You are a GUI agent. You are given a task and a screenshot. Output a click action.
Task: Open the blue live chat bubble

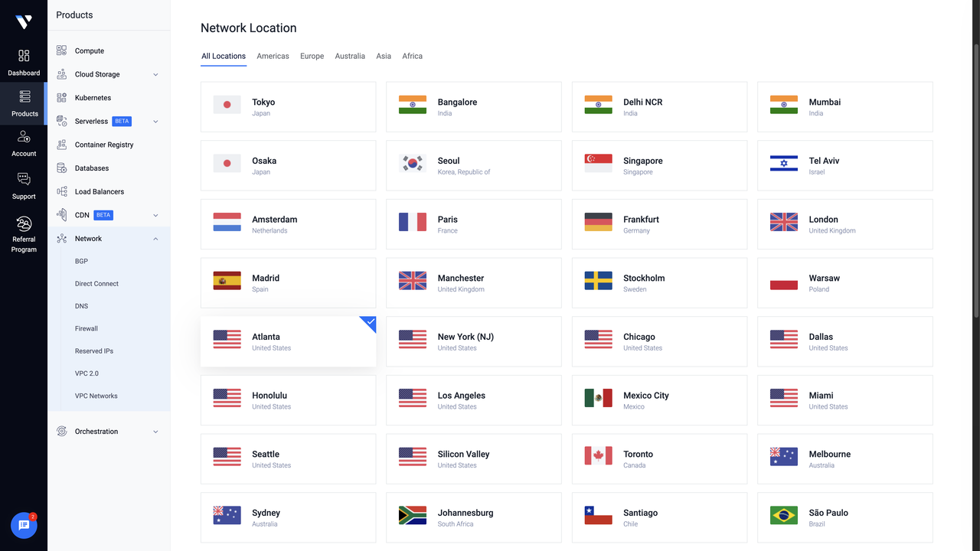click(24, 525)
